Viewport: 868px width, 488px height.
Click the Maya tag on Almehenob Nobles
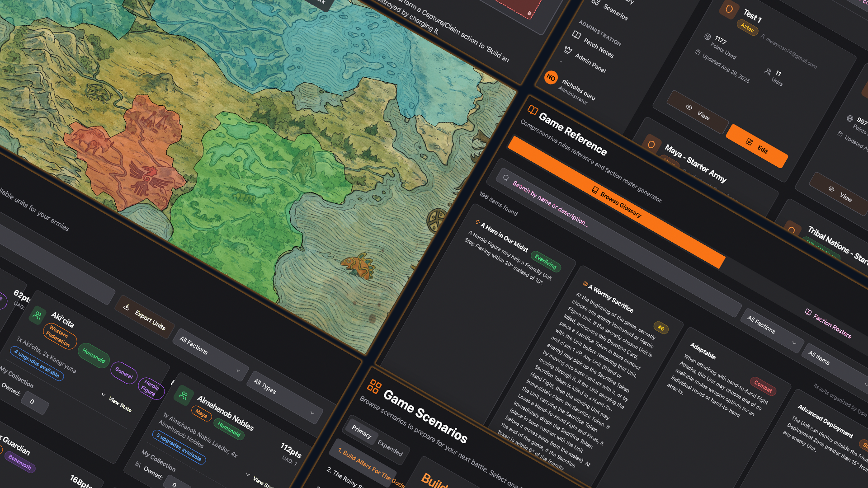[x=201, y=414]
